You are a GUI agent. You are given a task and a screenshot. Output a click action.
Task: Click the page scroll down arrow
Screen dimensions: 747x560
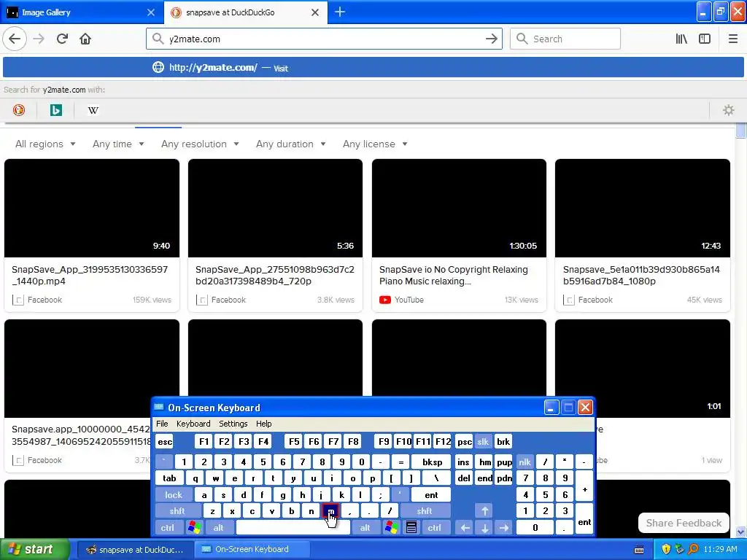741,532
